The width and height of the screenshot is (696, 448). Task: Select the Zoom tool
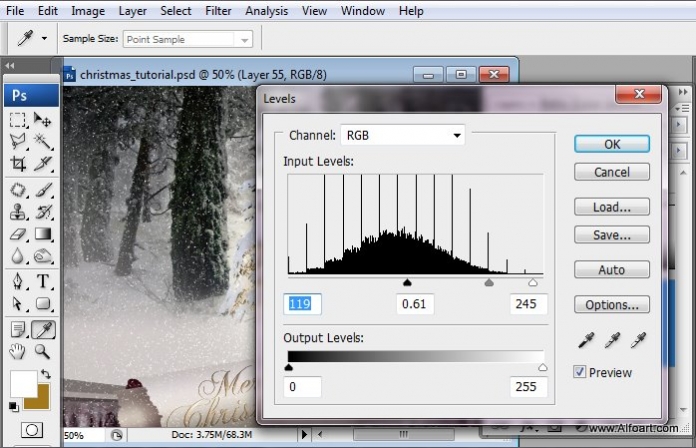tap(43, 352)
